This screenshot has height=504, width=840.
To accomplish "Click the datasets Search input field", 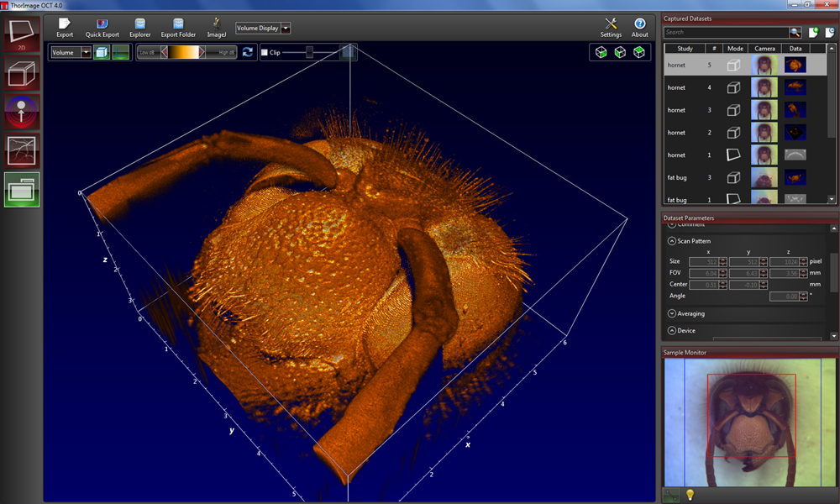I will [726, 33].
